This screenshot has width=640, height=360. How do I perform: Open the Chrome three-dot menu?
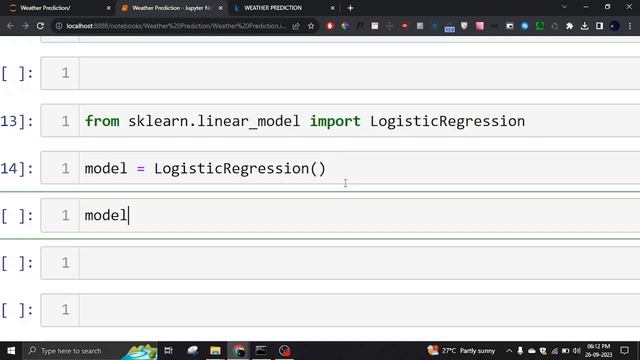630,26
